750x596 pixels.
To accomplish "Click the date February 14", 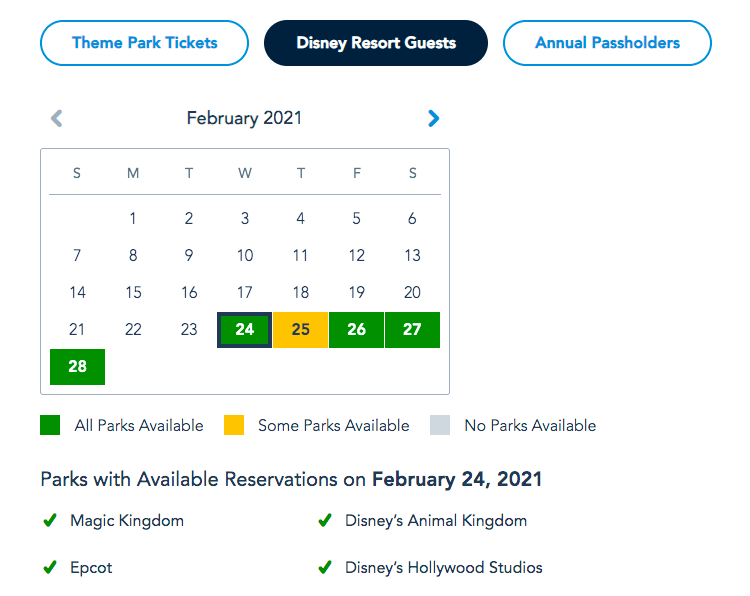I will [77, 293].
